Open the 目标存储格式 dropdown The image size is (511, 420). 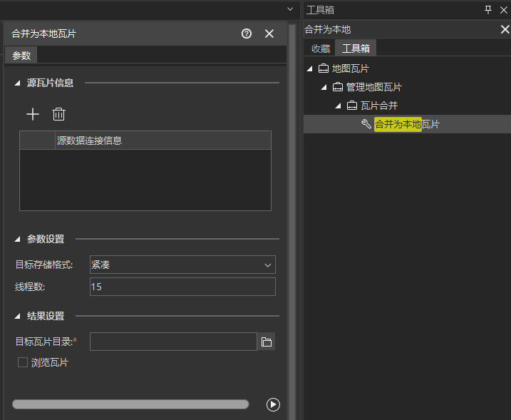click(x=182, y=265)
